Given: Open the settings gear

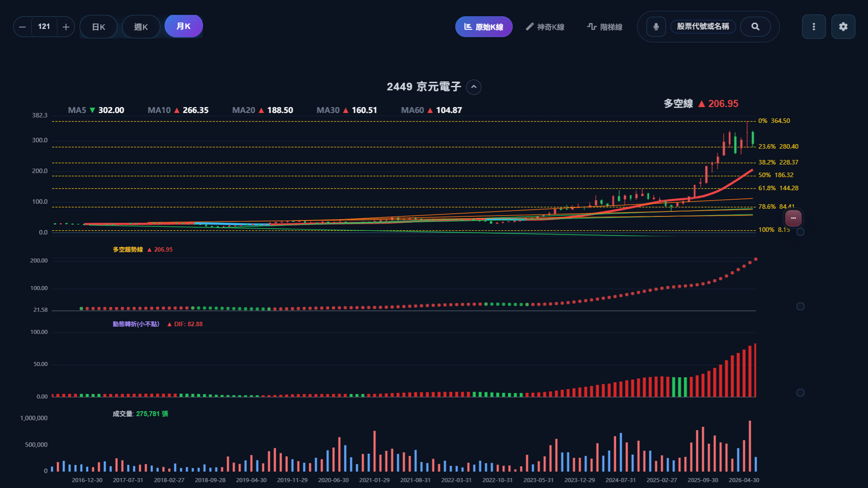Looking at the screenshot, I should pos(843,27).
